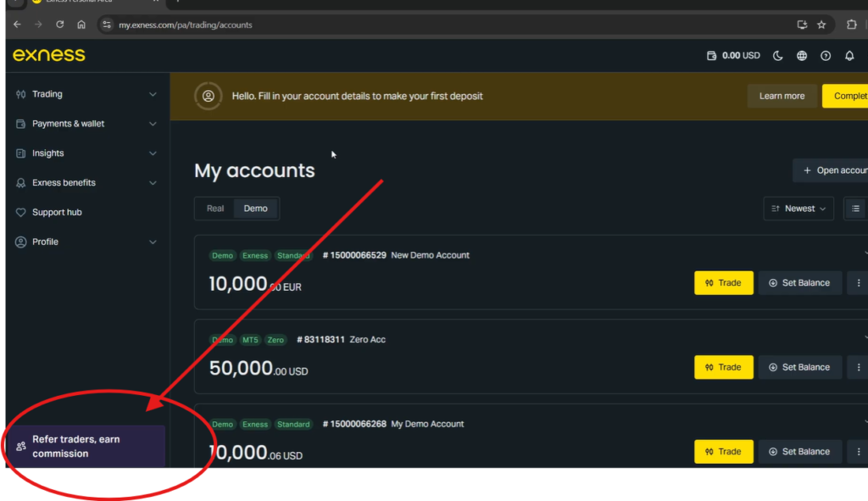Toggle dark mode moon icon

(778, 55)
